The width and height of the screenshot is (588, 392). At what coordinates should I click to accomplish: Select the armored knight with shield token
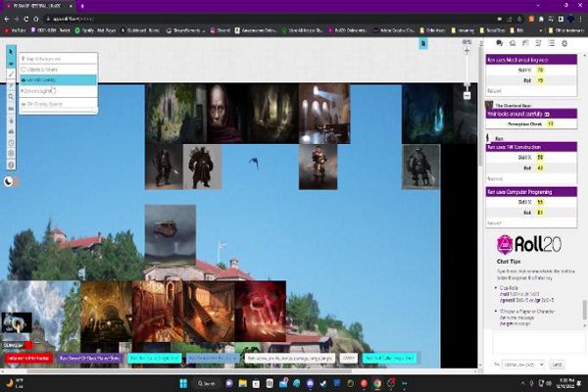(x=421, y=167)
